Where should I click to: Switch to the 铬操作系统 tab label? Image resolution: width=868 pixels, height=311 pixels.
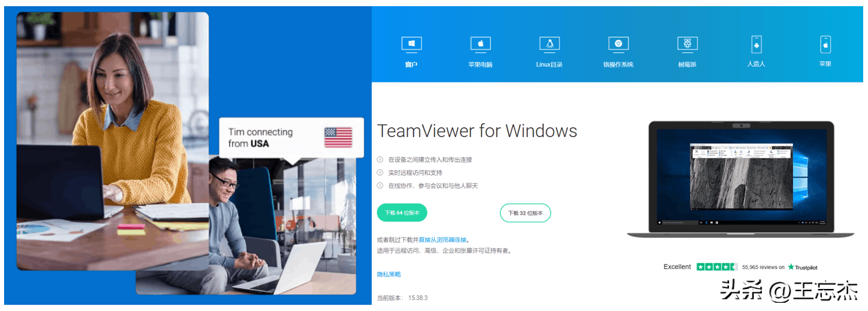click(618, 65)
